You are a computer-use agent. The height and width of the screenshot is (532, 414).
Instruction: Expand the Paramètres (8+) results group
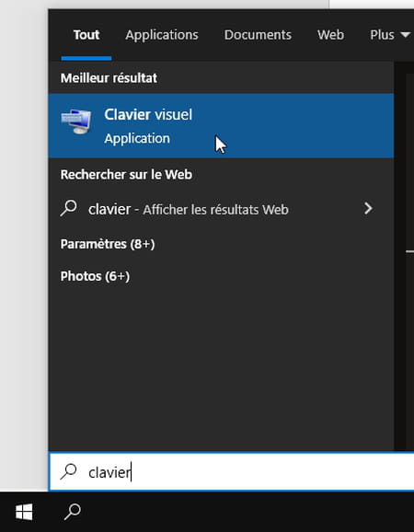pos(108,244)
